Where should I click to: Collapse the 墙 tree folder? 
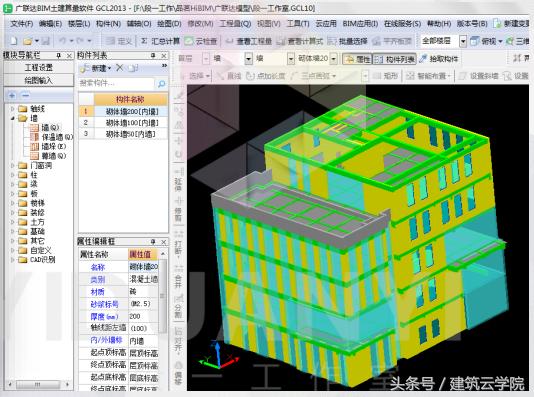coord(13,118)
